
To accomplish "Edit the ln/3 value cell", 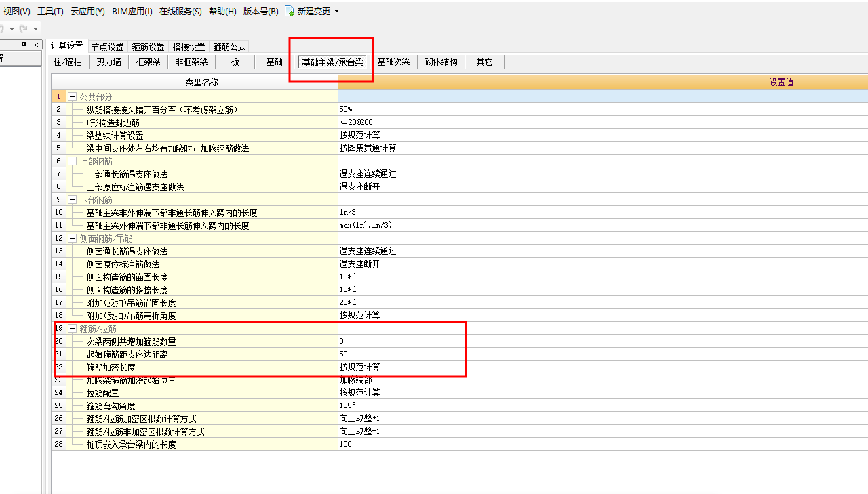I will tap(603, 212).
